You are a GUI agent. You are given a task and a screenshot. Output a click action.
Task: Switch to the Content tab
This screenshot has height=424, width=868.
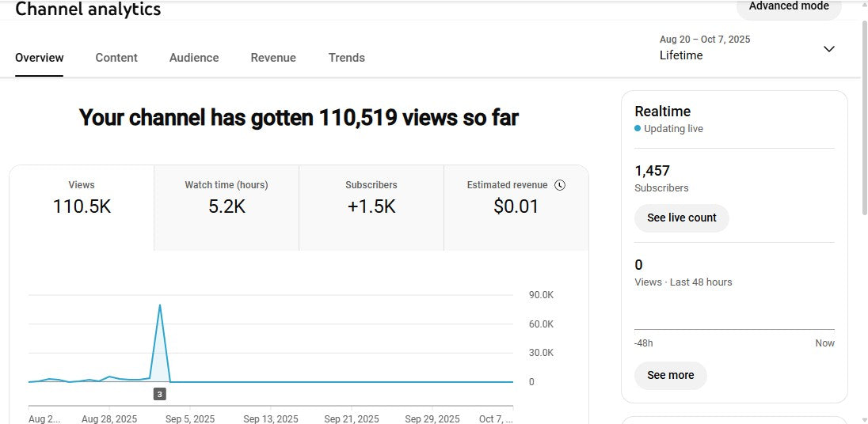(x=116, y=58)
